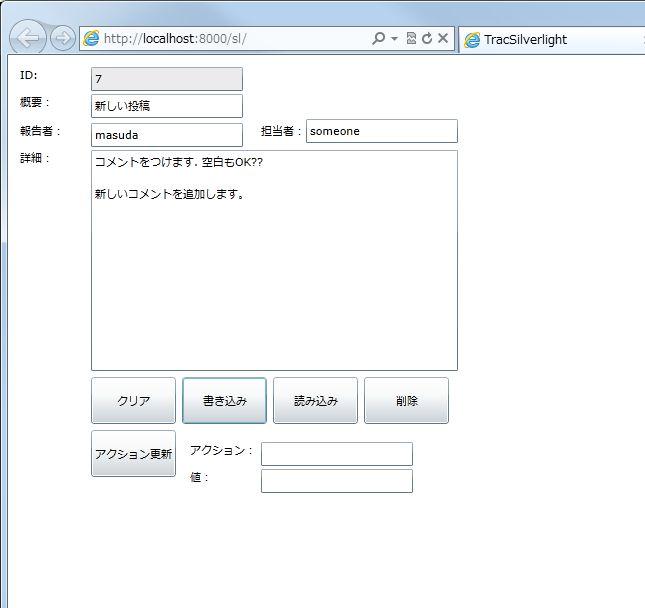This screenshot has width=645, height=608.
Task: Click the アクション input field
Action: (336, 454)
